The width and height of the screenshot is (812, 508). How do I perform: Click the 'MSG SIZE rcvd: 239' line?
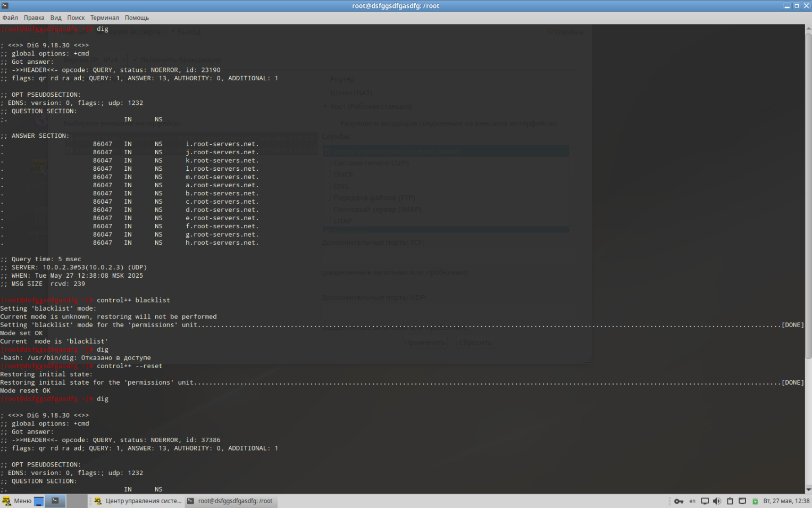[x=43, y=284]
